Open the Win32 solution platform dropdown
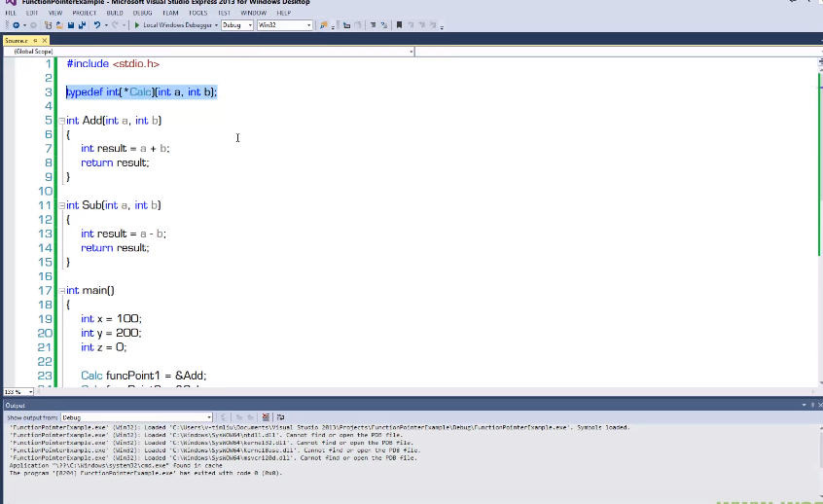Screen dimensions: 823x504 point(284,25)
